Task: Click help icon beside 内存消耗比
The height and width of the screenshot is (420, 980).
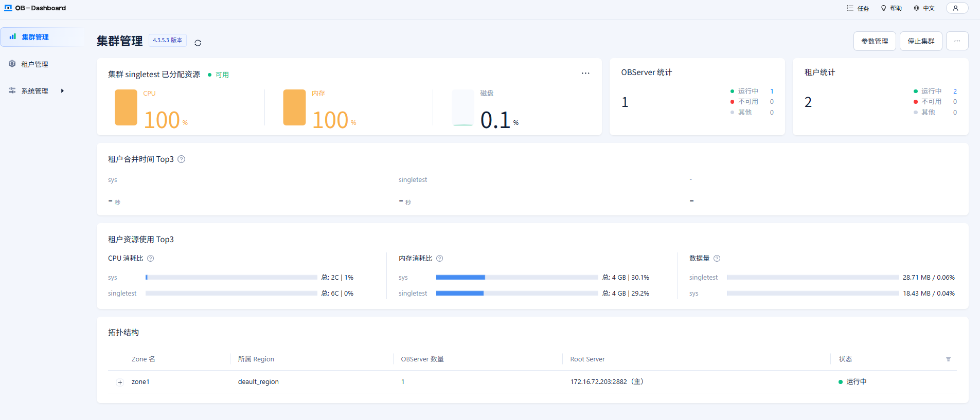Action: tap(440, 259)
